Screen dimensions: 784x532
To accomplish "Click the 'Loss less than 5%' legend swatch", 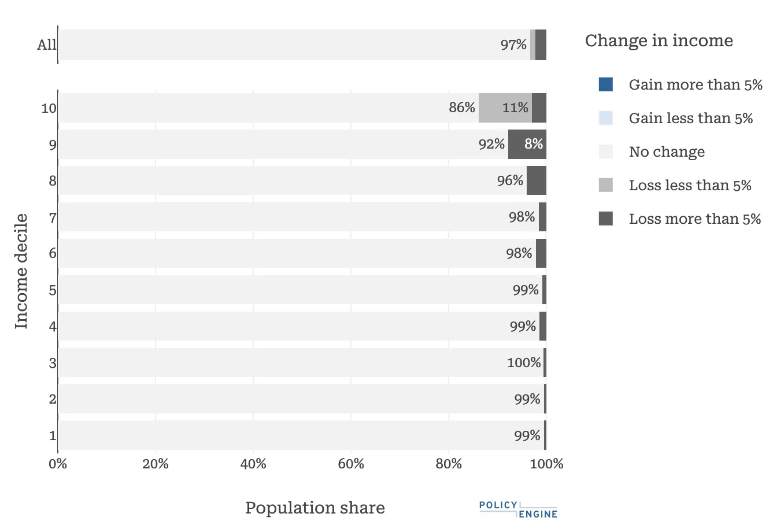I will coord(605,185).
